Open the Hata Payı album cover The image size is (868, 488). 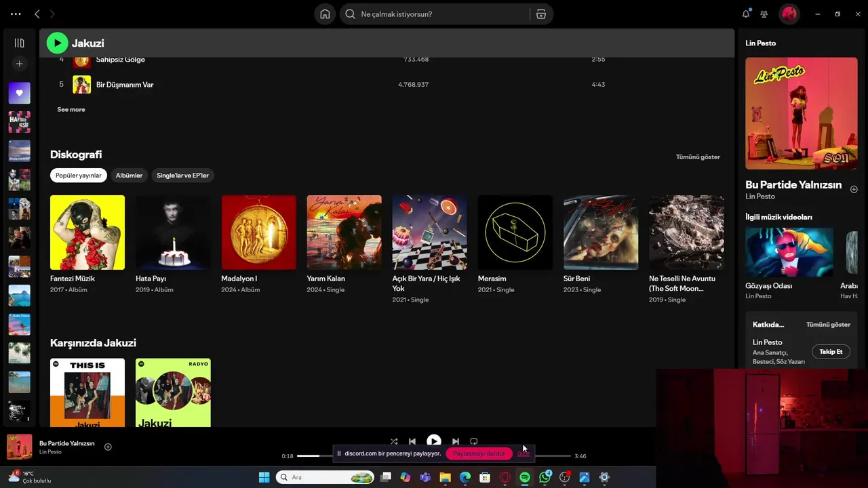tap(173, 232)
